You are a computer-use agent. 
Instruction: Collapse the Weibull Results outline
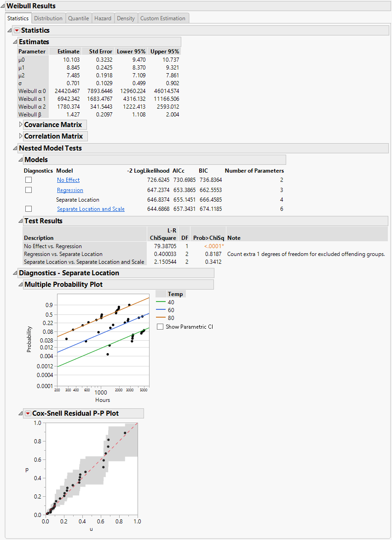click(x=3, y=6)
